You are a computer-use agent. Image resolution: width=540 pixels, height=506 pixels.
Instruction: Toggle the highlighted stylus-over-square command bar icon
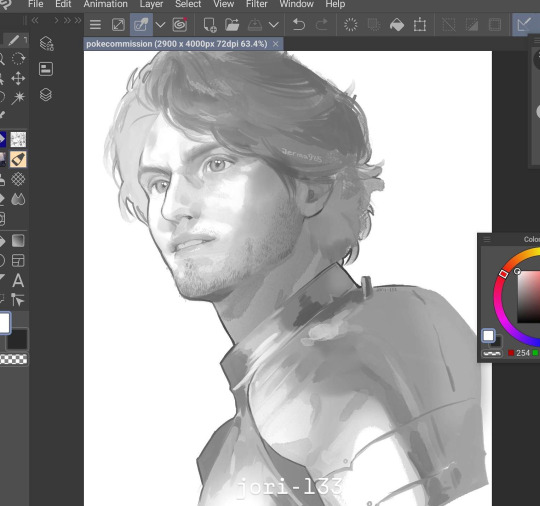click(141, 25)
